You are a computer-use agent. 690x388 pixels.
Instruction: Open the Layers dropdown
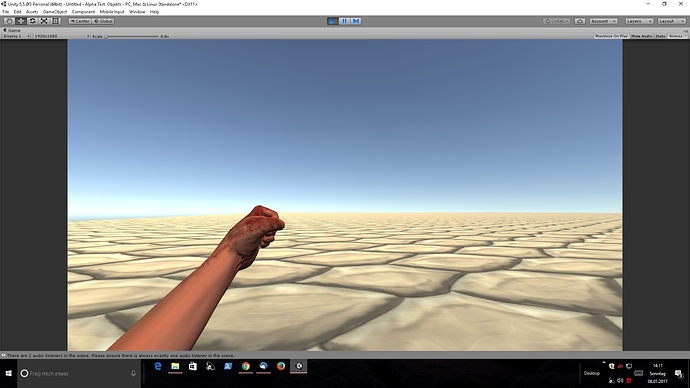[x=639, y=21]
